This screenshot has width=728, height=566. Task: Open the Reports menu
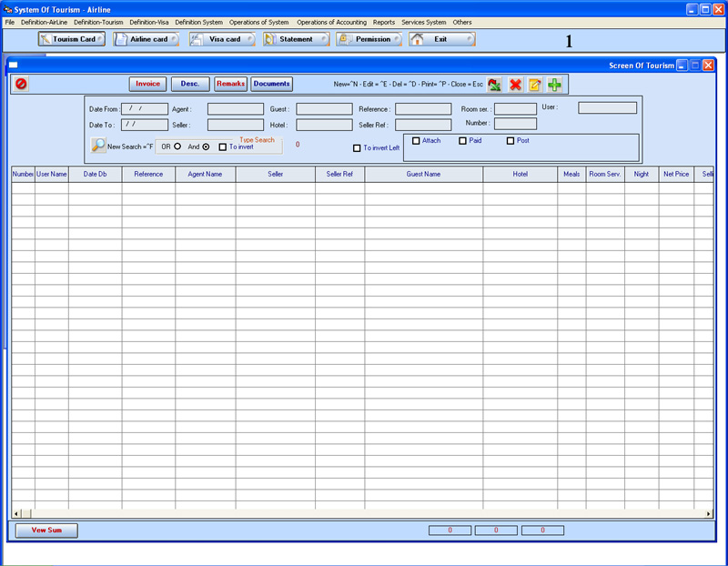[x=384, y=22]
